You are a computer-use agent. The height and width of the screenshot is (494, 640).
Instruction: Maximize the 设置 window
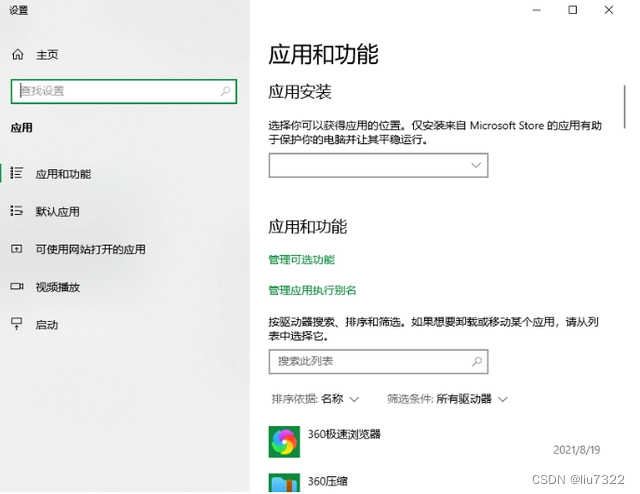pos(573,10)
